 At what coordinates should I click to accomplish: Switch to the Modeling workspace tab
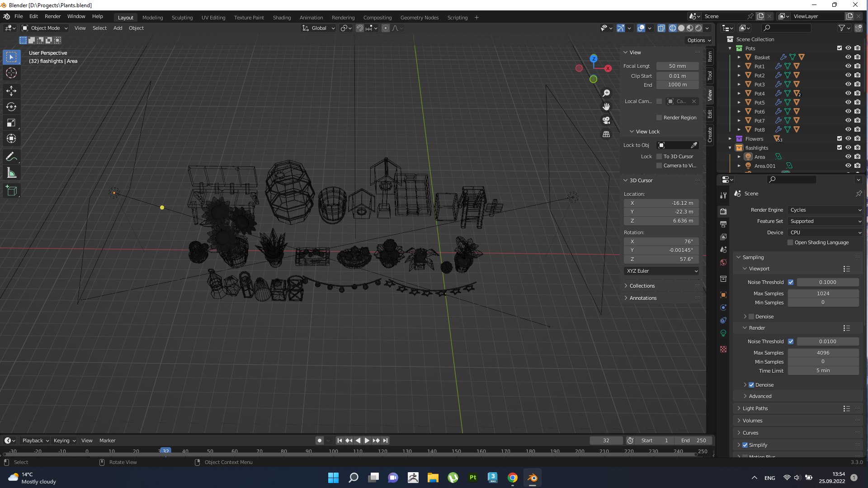click(x=152, y=17)
